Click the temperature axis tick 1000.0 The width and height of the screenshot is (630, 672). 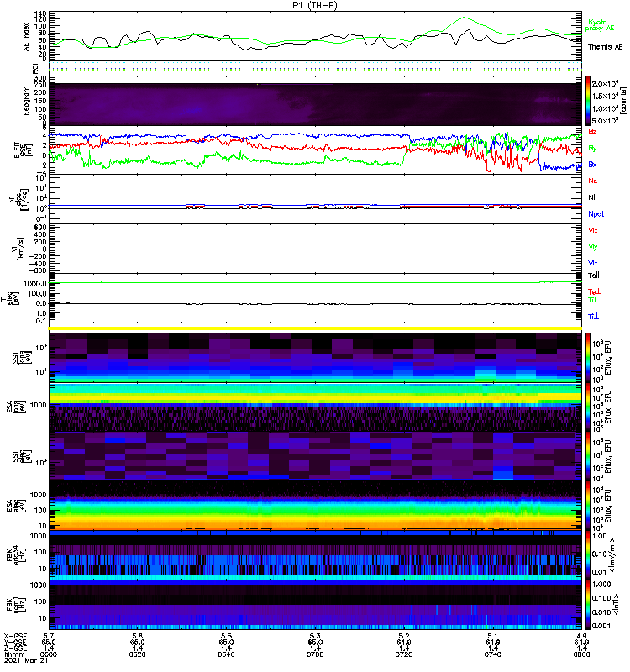point(35,283)
